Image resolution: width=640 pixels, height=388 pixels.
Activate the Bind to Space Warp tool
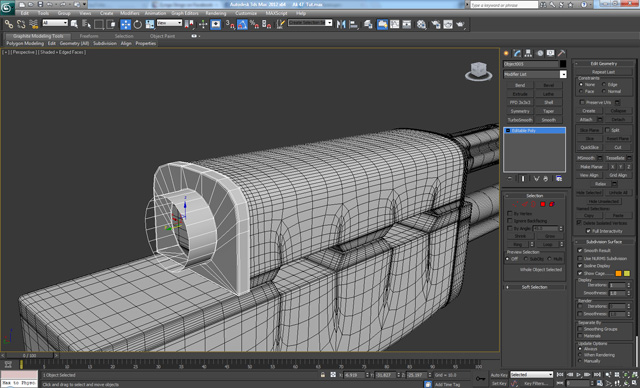[x=33, y=24]
